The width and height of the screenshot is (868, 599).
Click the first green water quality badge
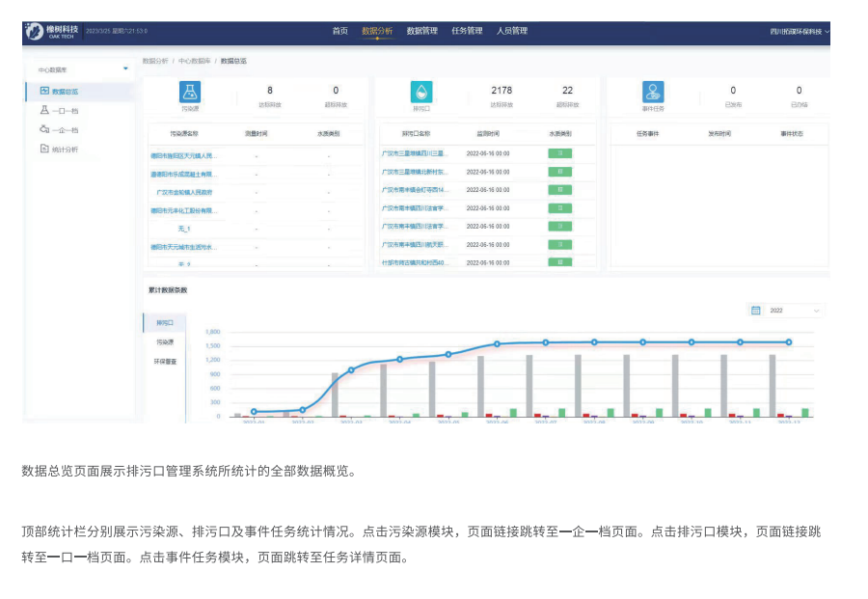[559, 153]
